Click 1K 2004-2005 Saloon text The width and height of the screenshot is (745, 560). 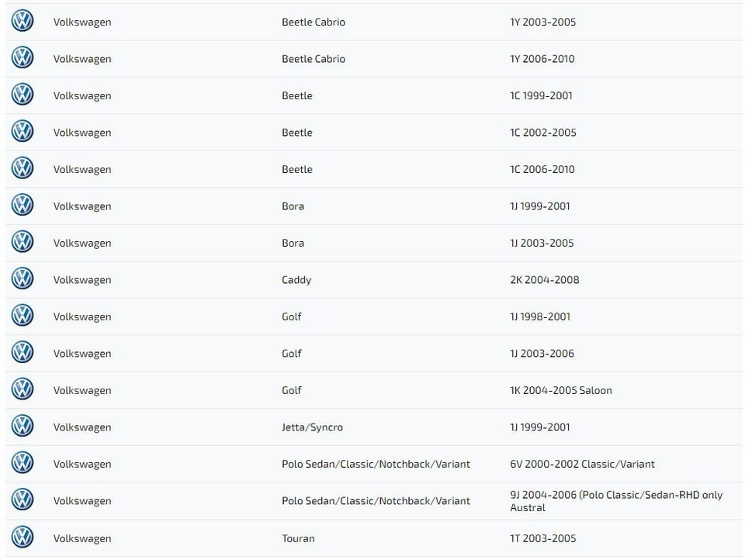coord(560,390)
